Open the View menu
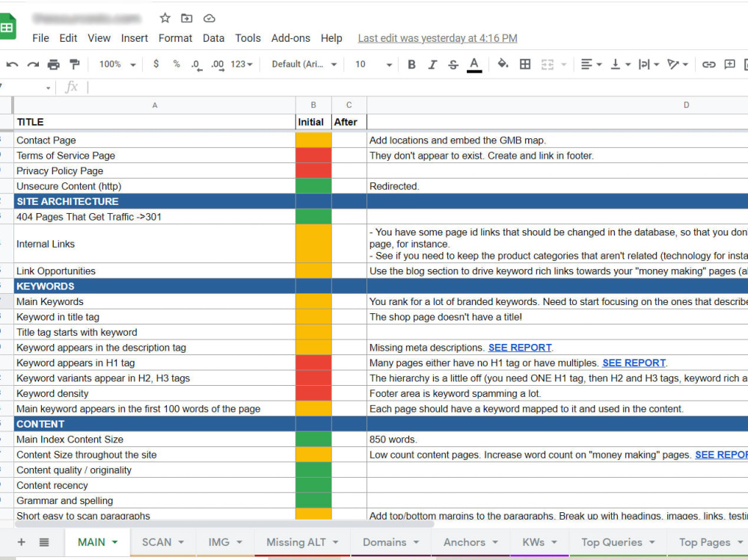This screenshot has width=748, height=560. coord(99,38)
